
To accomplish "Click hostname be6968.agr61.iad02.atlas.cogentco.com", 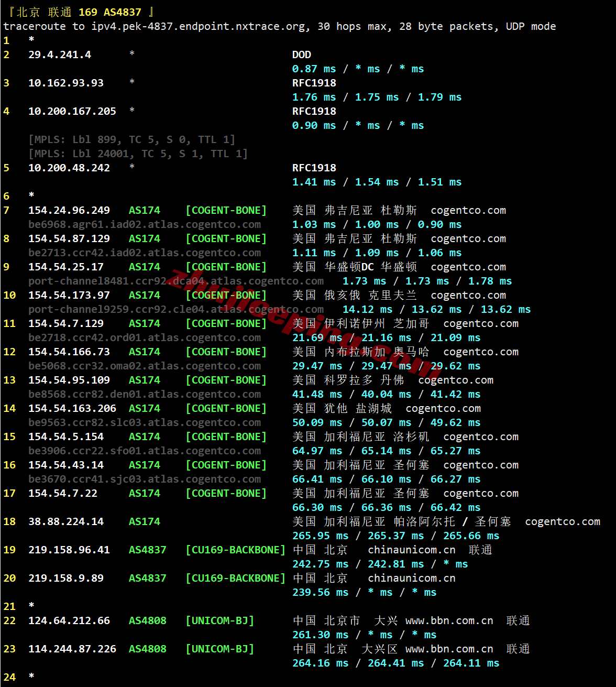I will tap(145, 224).
